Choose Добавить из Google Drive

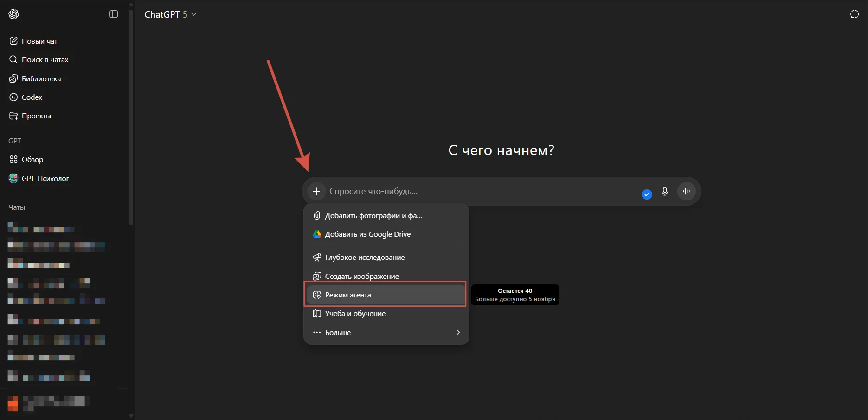tap(386, 234)
